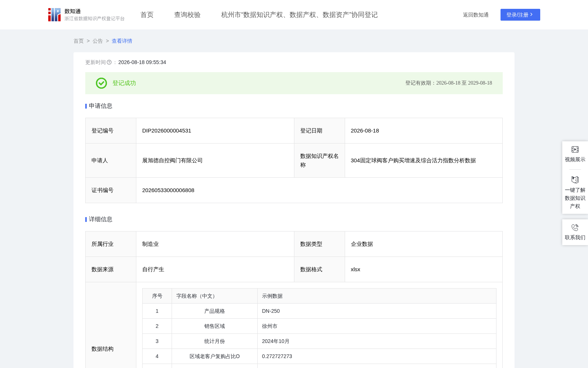Click applicant 展旭德自控阀门有限公司
588x368 pixels.
click(172, 160)
